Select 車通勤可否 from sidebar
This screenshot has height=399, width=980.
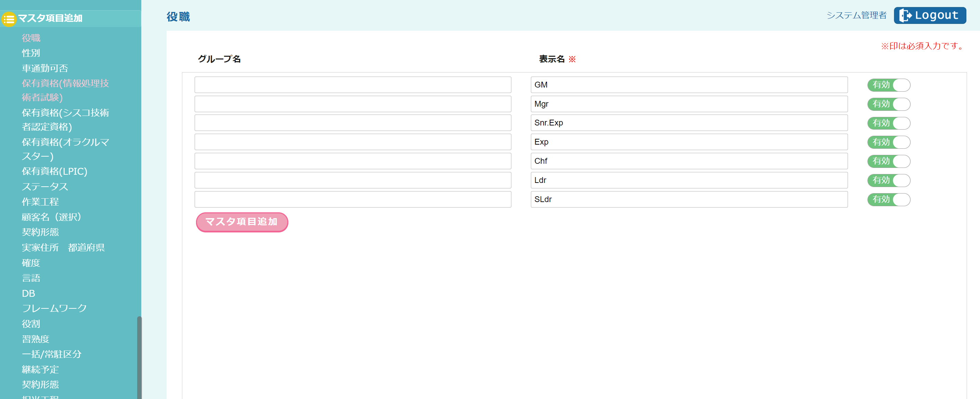(x=45, y=68)
